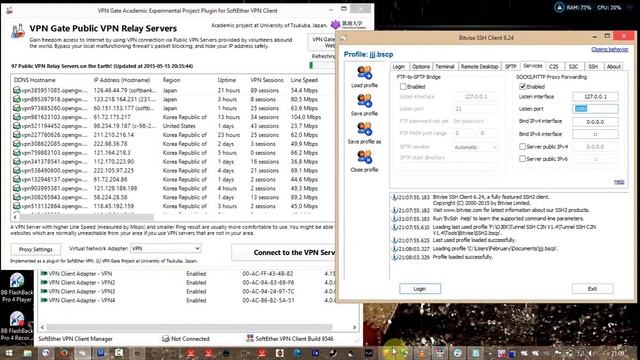Click adapter icon of VPN Client Adapter - VPN2

point(44,282)
